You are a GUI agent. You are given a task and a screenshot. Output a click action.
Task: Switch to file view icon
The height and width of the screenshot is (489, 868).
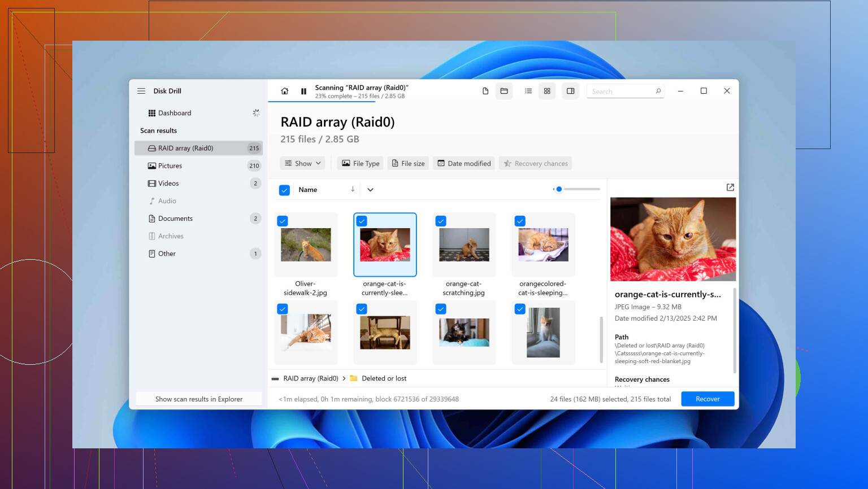tap(485, 91)
